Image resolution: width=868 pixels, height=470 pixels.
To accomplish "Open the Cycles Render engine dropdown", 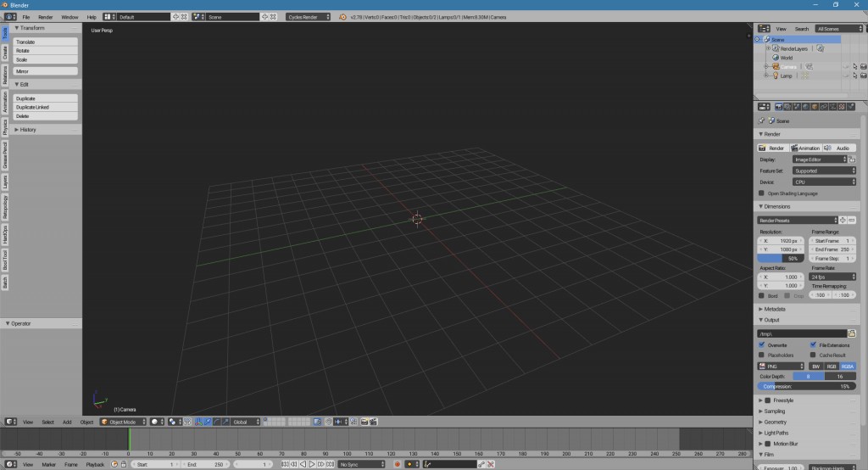I will [x=309, y=17].
